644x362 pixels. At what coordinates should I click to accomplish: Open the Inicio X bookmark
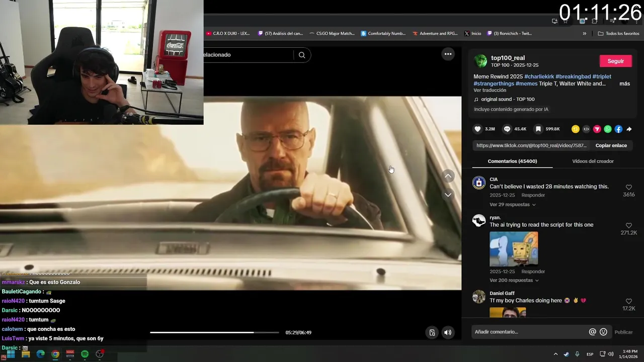tap(472, 34)
